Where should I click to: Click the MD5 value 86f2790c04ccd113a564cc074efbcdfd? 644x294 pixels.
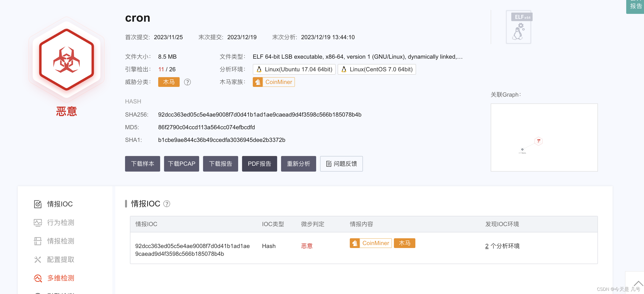tap(206, 127)
